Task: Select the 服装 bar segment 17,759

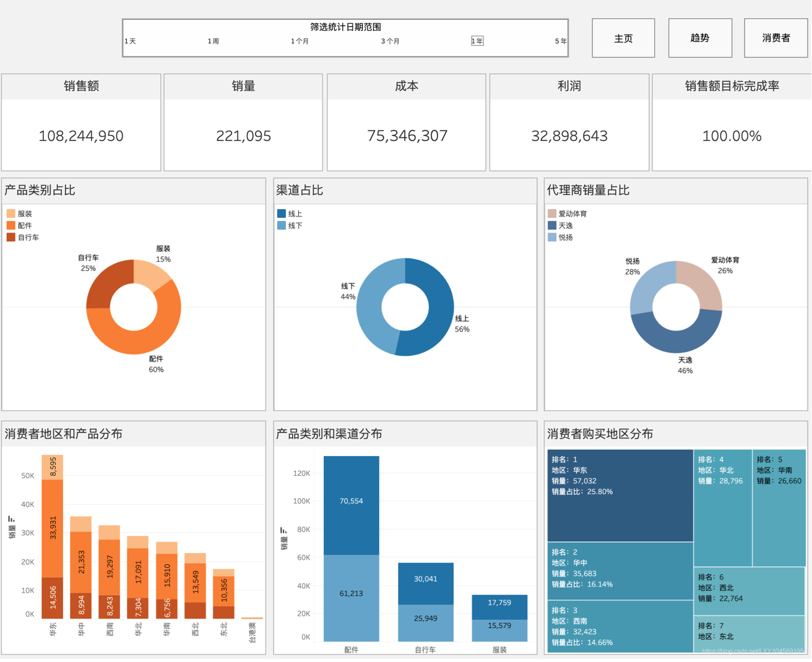Action: click(x=499, y=607)
